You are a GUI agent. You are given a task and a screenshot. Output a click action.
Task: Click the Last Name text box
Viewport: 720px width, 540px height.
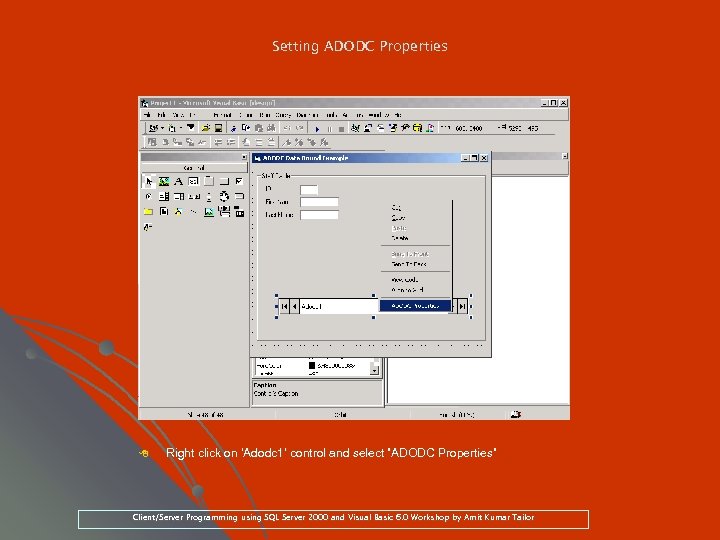tap(319, 214)
